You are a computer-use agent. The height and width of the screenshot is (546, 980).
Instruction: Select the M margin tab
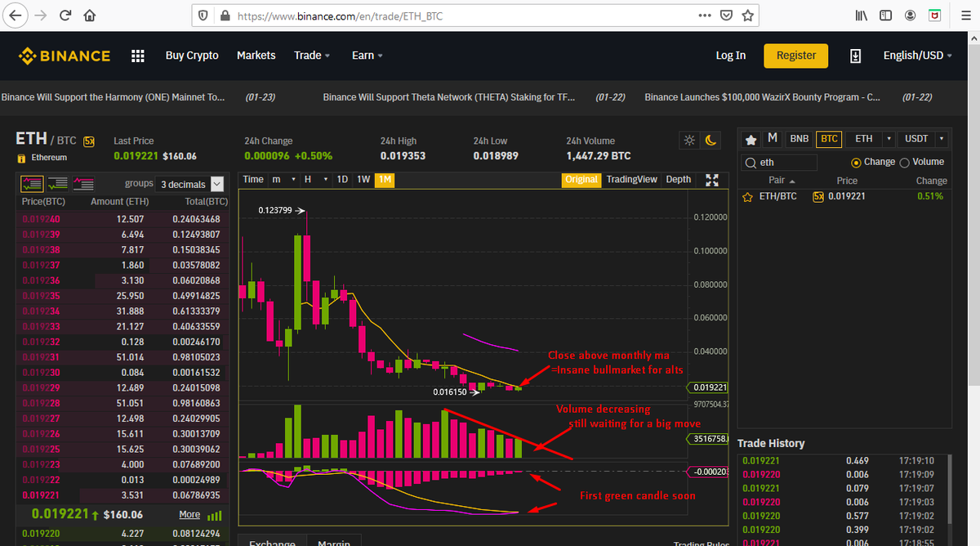tap(773, 139)
